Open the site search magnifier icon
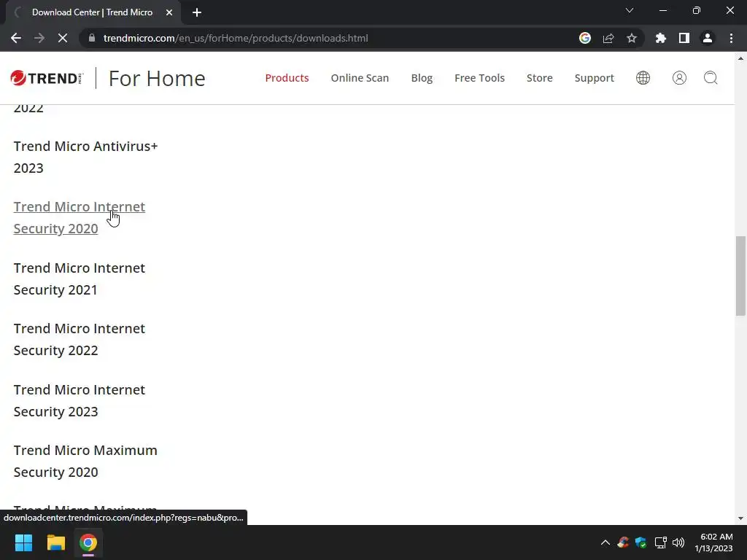Screen dimensions: 747x560 point(711,77)
